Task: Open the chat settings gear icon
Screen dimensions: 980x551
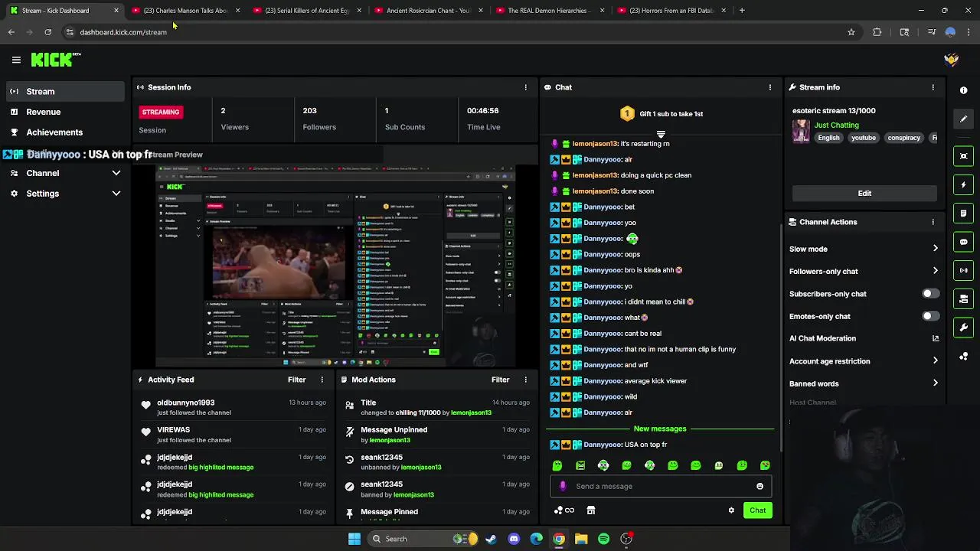Action: point(731,510)
